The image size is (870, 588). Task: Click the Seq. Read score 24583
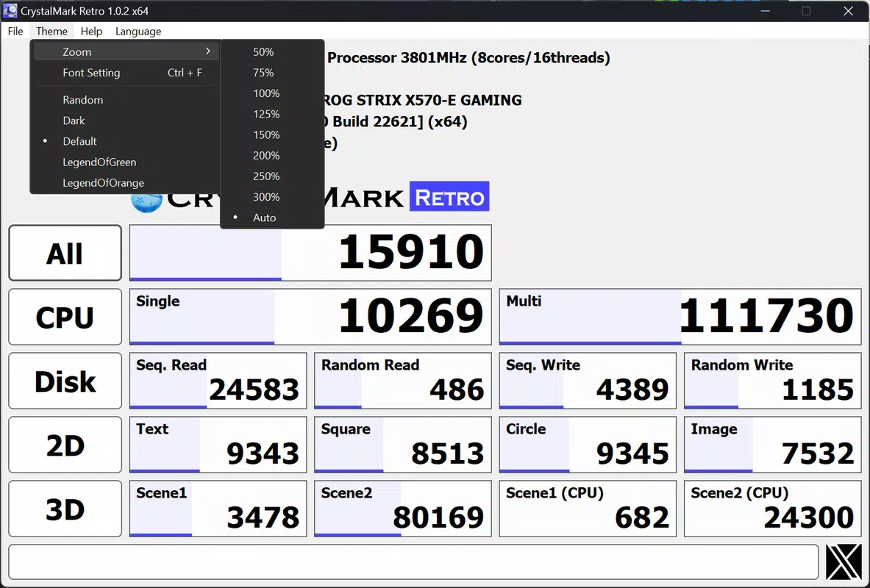tap(218, 381)
